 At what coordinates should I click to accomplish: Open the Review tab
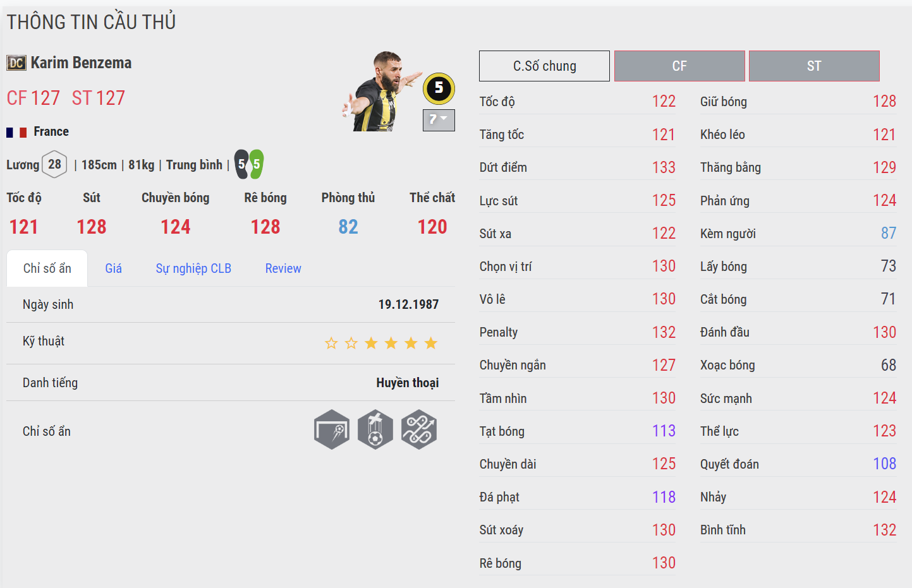(283, 268)
